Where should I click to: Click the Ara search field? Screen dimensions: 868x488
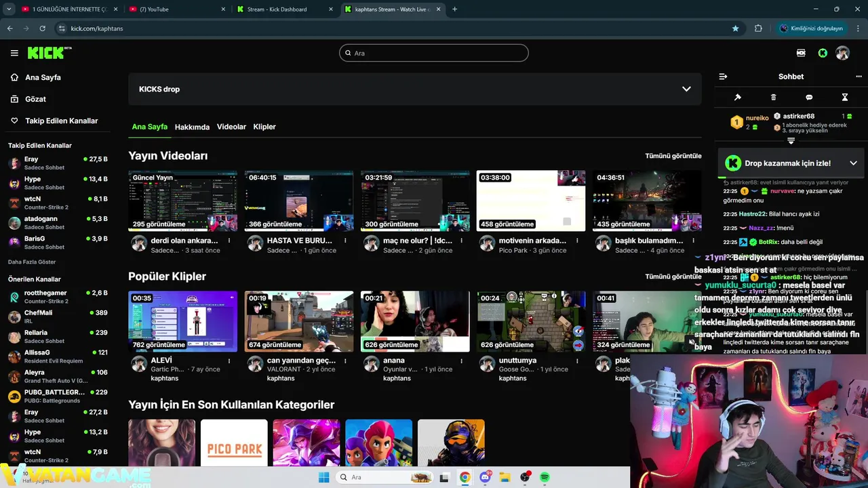[x=434, y=53]
